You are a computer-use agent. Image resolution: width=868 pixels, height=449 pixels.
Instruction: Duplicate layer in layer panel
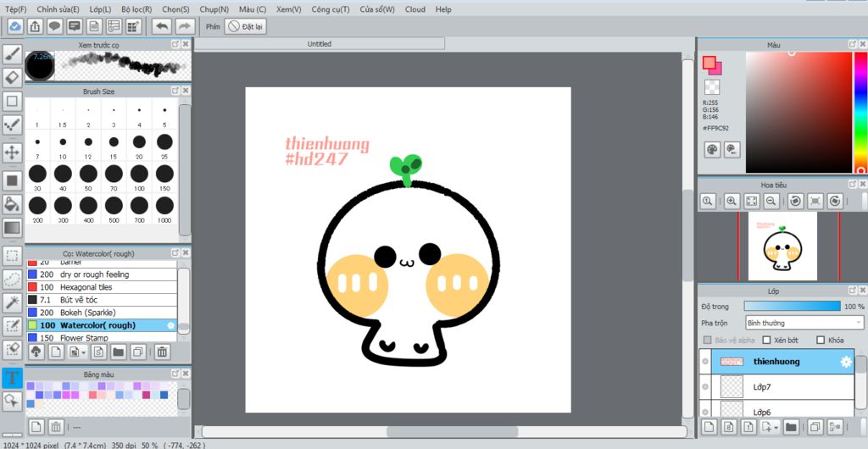[x=815, y=426]
